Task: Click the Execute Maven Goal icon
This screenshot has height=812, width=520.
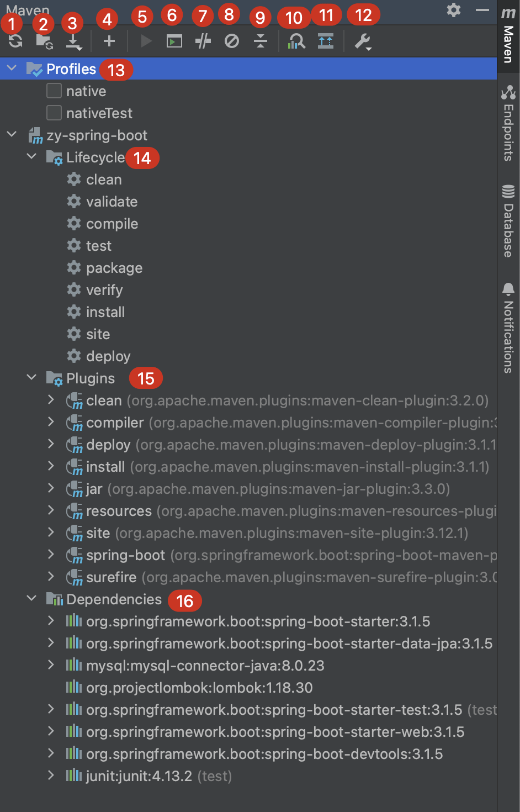Action: [x=174, y=41]
